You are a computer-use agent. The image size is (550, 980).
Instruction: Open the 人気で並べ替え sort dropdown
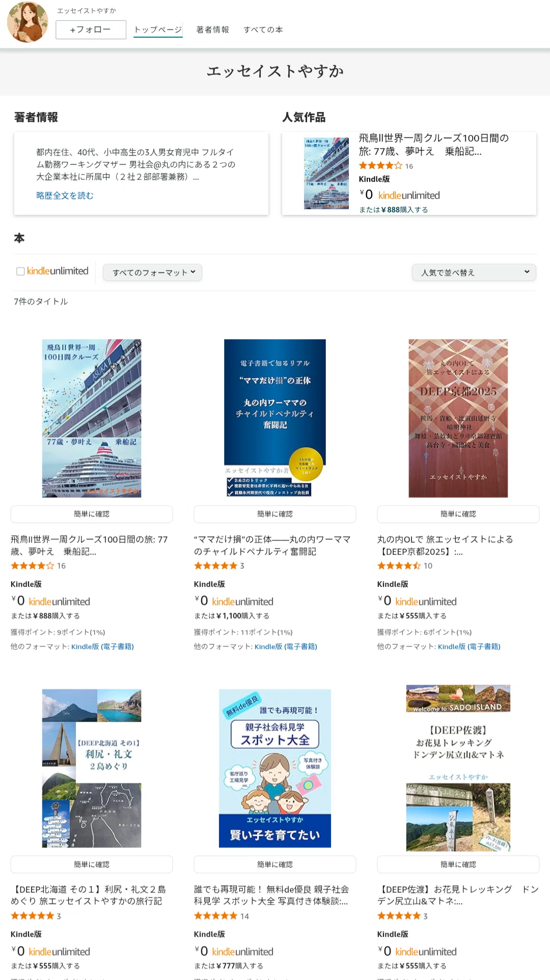474,273
